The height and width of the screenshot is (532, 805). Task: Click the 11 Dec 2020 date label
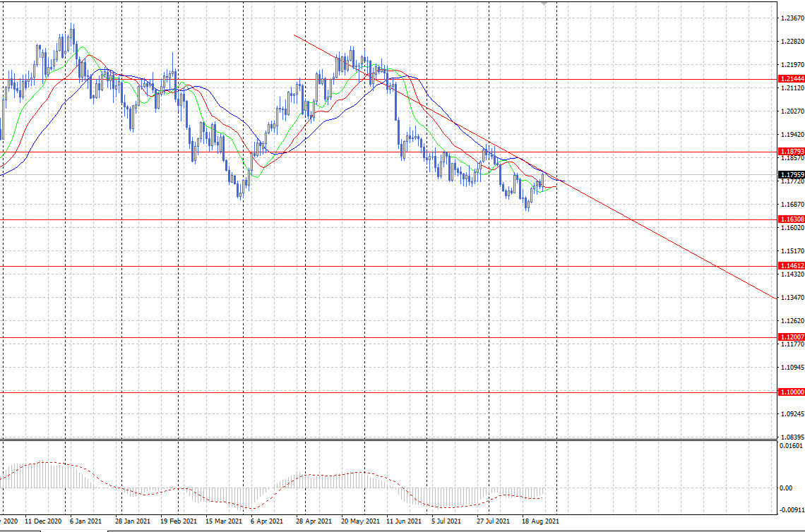click(x=43, y=521)
